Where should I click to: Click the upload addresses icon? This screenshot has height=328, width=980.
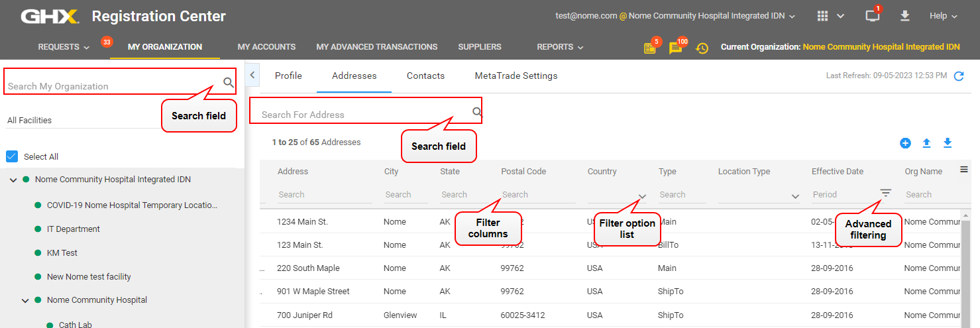coord(927,143)
